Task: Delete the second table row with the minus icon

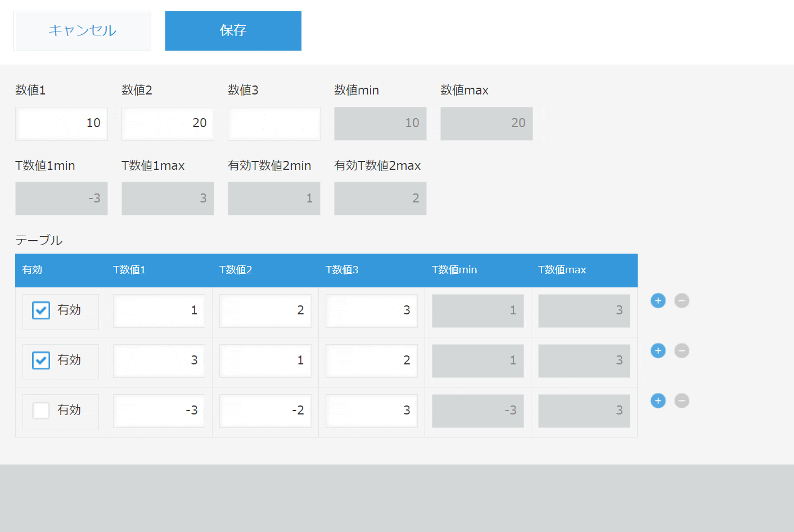Action: [682, 351]
